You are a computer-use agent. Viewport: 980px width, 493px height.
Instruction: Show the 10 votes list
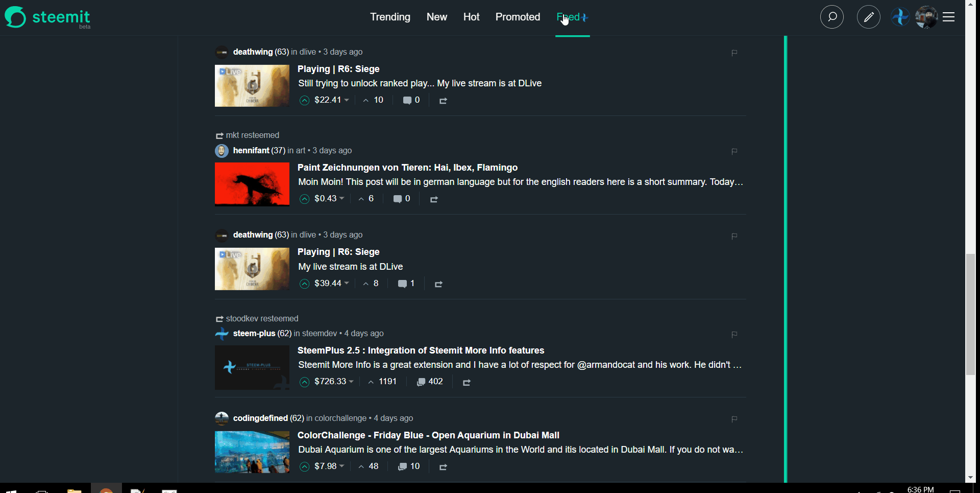[x=373, y=100]
